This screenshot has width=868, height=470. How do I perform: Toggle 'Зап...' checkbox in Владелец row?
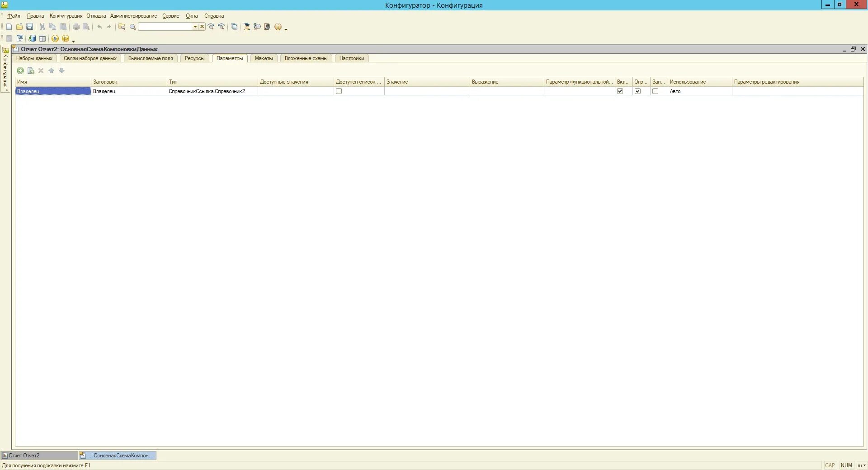click(656, 91)
